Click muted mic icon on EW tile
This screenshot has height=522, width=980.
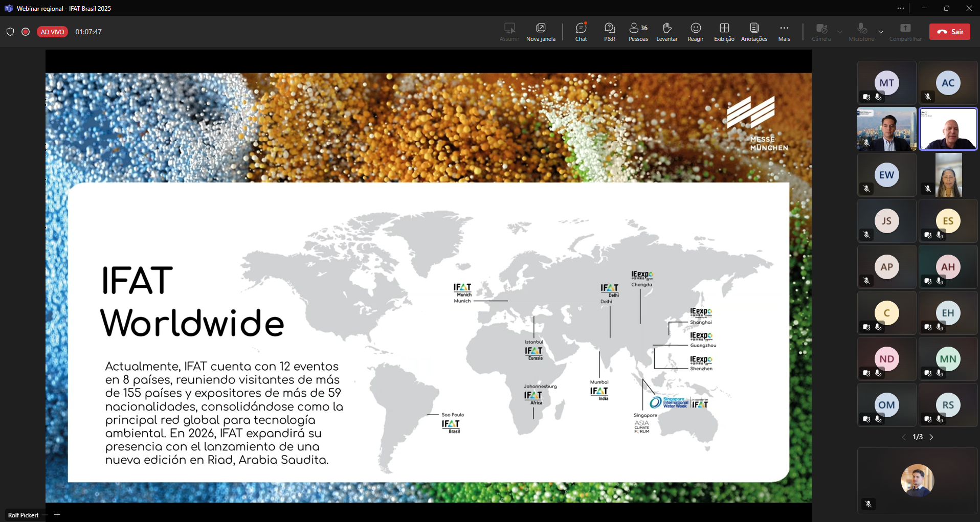pyautogui.click(x=866, y=189)
